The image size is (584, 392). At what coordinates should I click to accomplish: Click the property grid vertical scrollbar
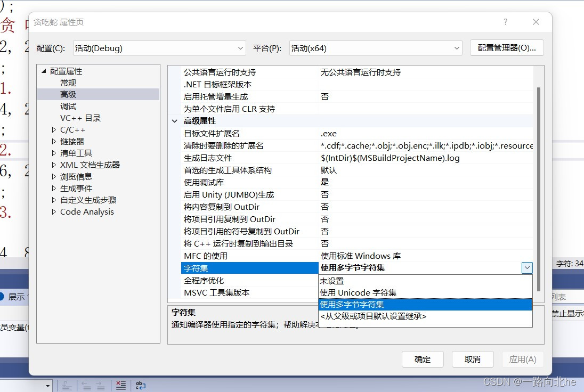point(539,189)
